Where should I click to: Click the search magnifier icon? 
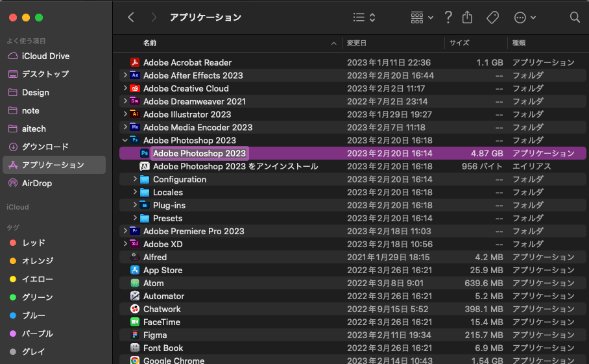coord(575,18)
